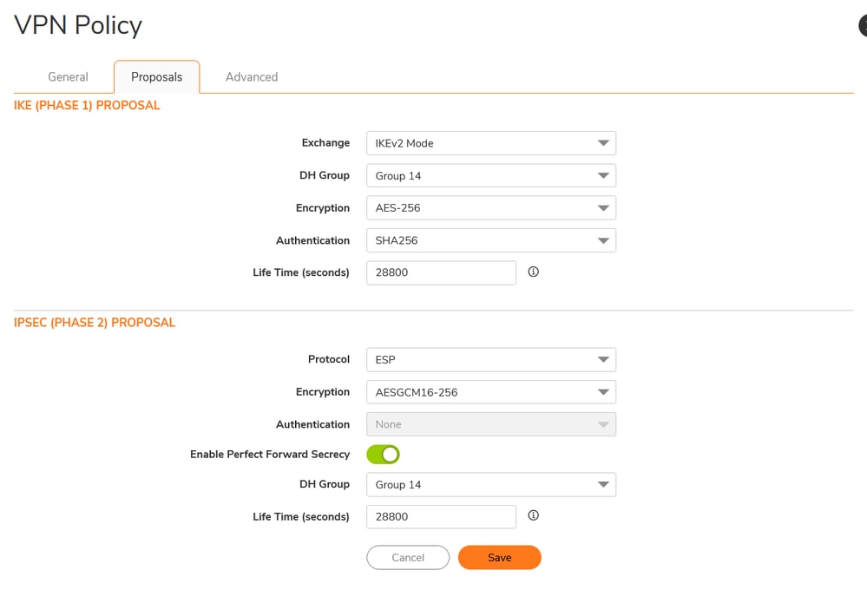Image resolution: width=867 pixels, height=616 pixels.
Task: Click the IPSEC (PHASE 2) PROPOSAL heading
Action: pos(95,323)
